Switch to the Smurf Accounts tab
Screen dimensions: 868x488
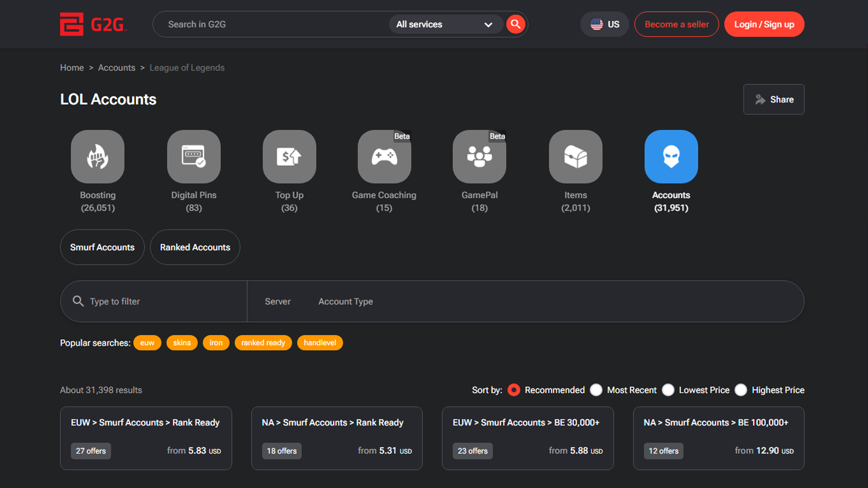click(x=102, y=247)
